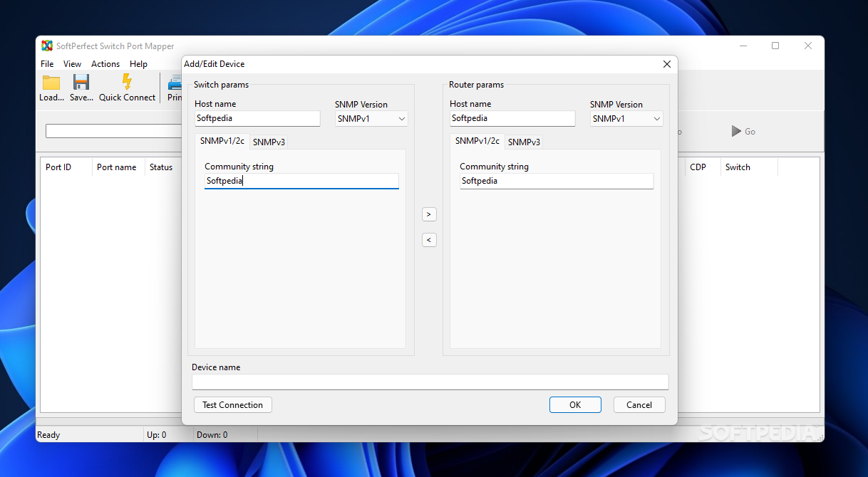868x477 pixels.
Task: Copy switch params to router with > button
Action: click(x=429, y=214)
